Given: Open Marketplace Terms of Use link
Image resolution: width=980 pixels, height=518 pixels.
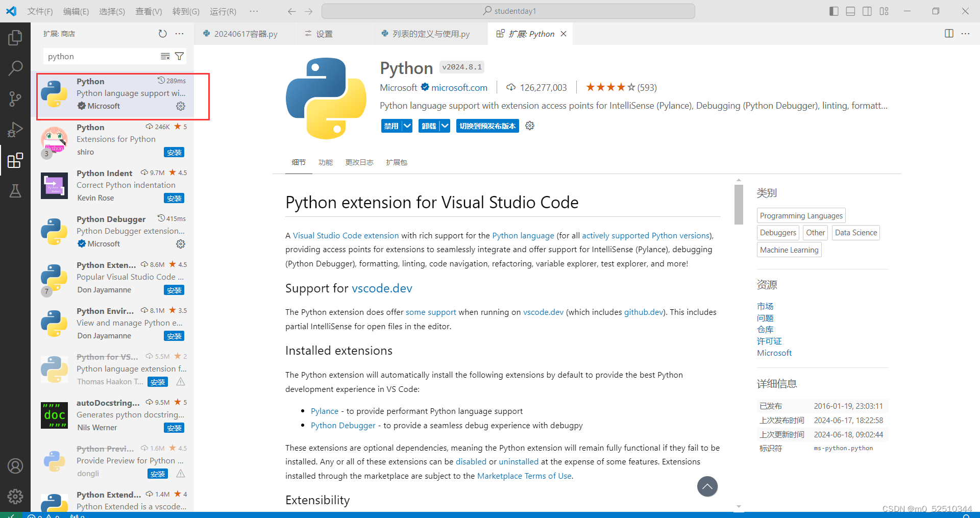Looking at the screenshot, I should [x=524, y=476].
